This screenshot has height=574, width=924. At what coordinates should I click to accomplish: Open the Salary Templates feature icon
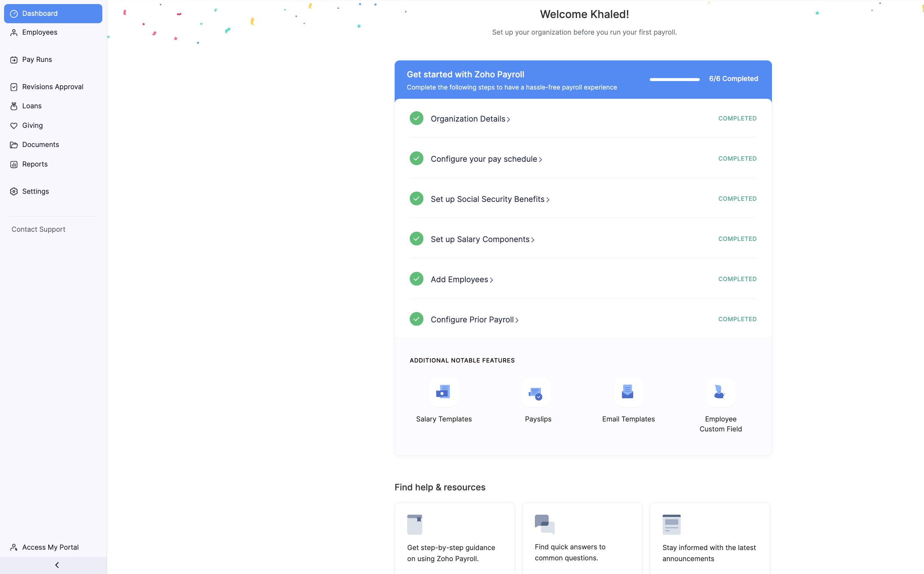(x=444, y=392)
